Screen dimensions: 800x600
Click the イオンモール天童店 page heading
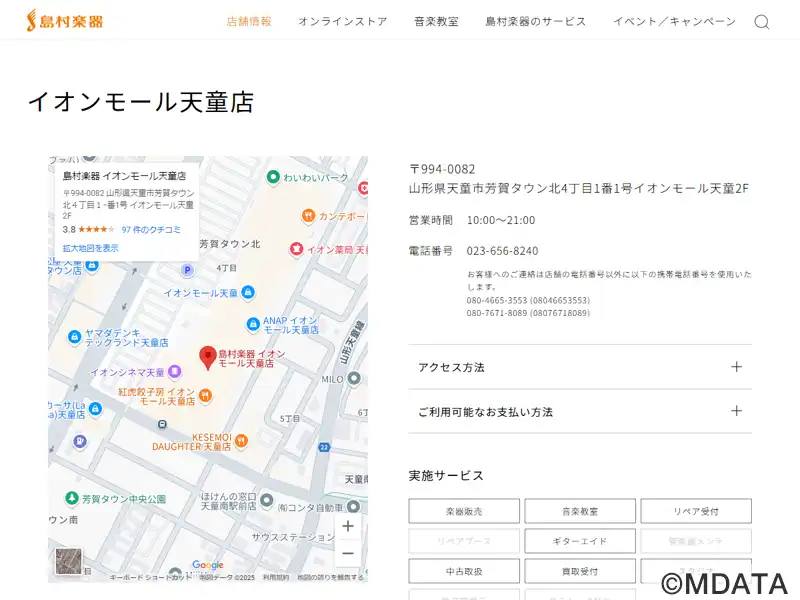click(141, 102)
